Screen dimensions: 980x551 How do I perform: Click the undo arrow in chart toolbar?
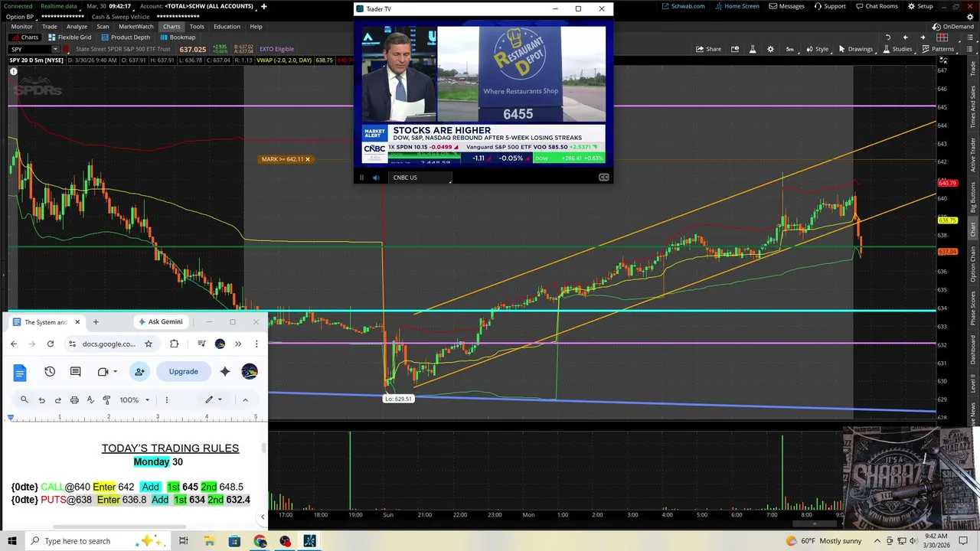pos(888,37)
